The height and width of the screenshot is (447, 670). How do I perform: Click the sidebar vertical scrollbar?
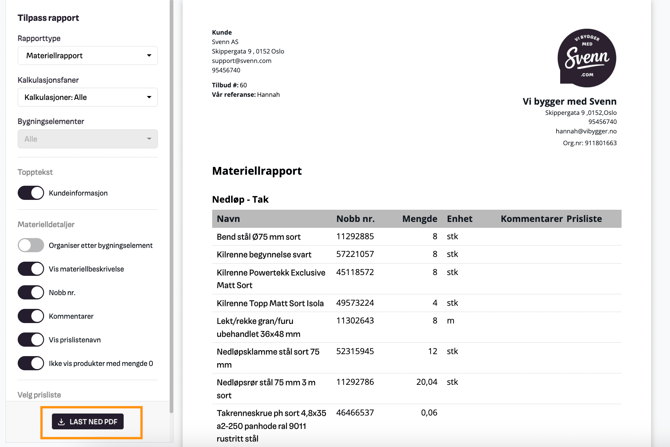coord(171,200)
